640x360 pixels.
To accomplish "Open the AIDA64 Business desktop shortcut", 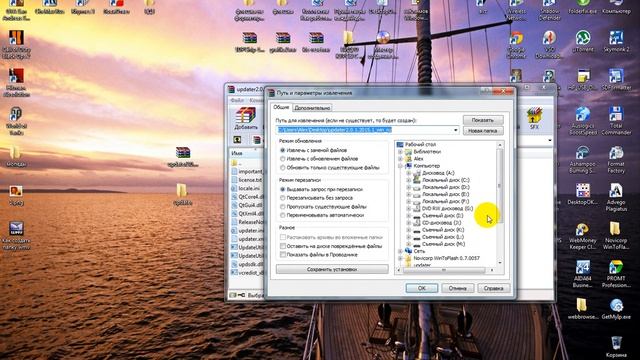I will (x=582, y=274).
